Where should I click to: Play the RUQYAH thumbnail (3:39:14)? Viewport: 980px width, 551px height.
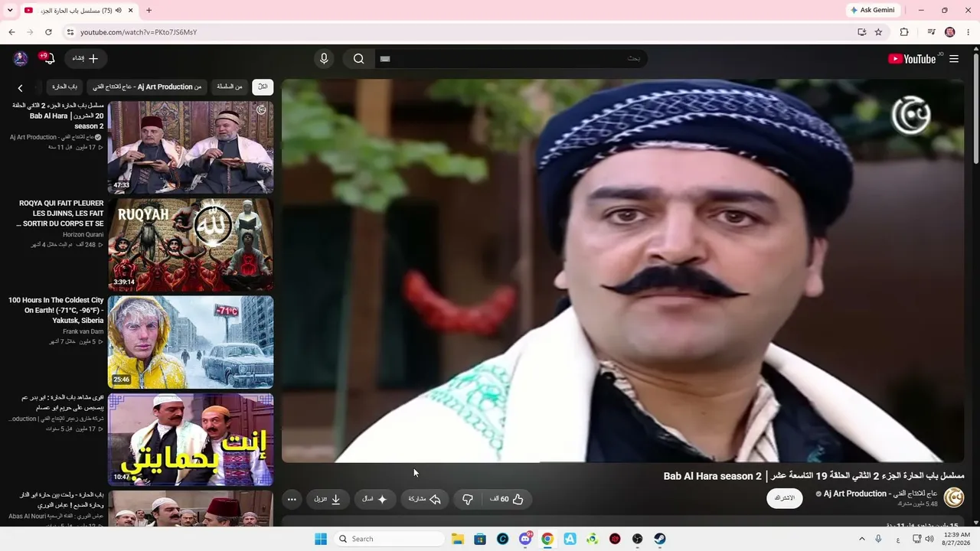coord(191,245)
